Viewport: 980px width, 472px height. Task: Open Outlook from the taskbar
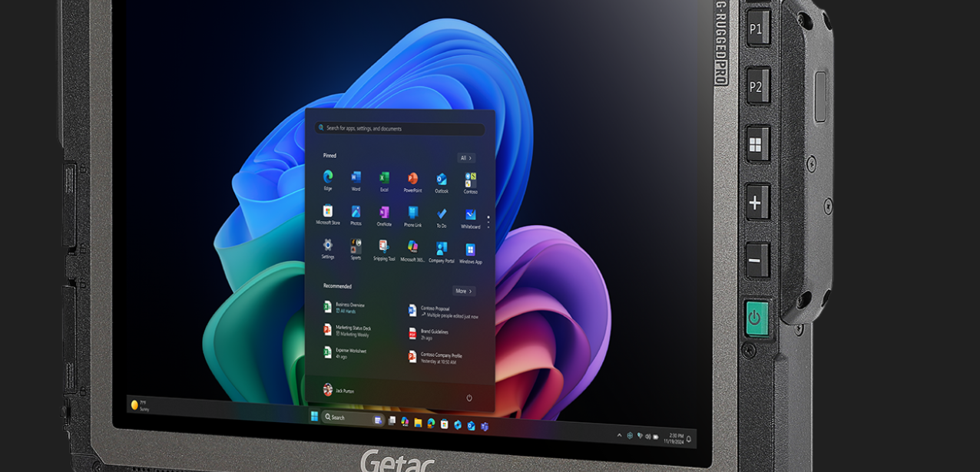(471, 426)
